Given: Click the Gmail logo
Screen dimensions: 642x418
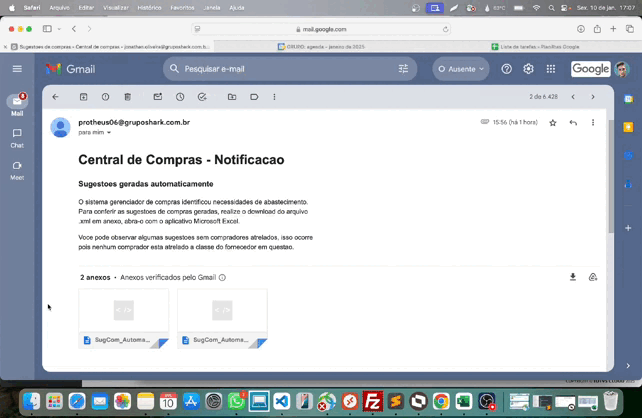Looking at the screenshot, I should 70,69.
